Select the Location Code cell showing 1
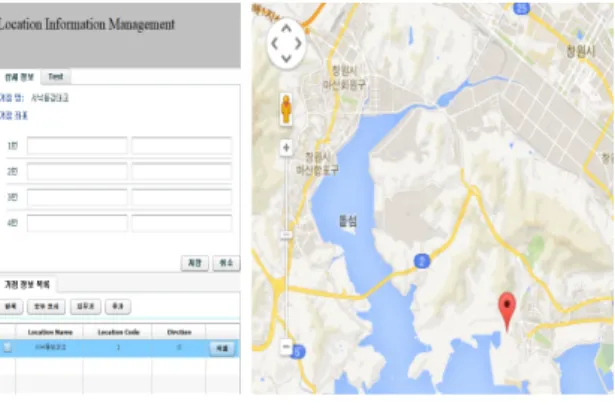The width and height of the screenshot is (615, 408). coord(118,348)
